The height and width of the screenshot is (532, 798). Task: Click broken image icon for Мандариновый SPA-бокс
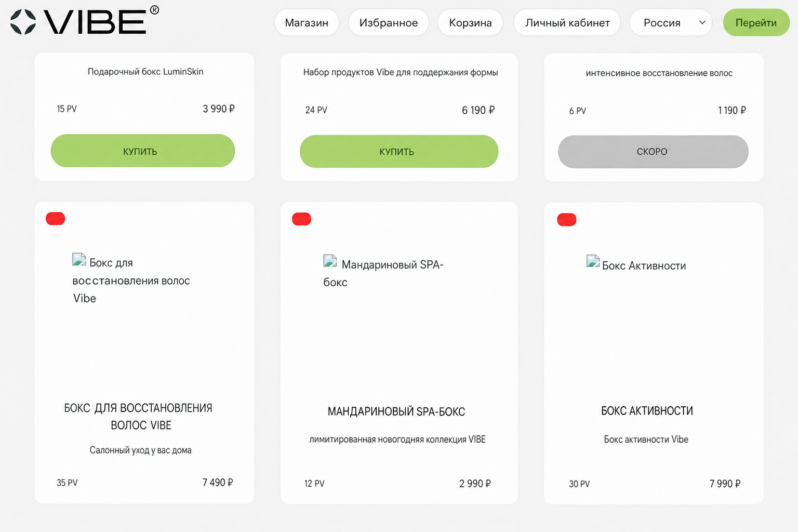(x=330, y=261)
